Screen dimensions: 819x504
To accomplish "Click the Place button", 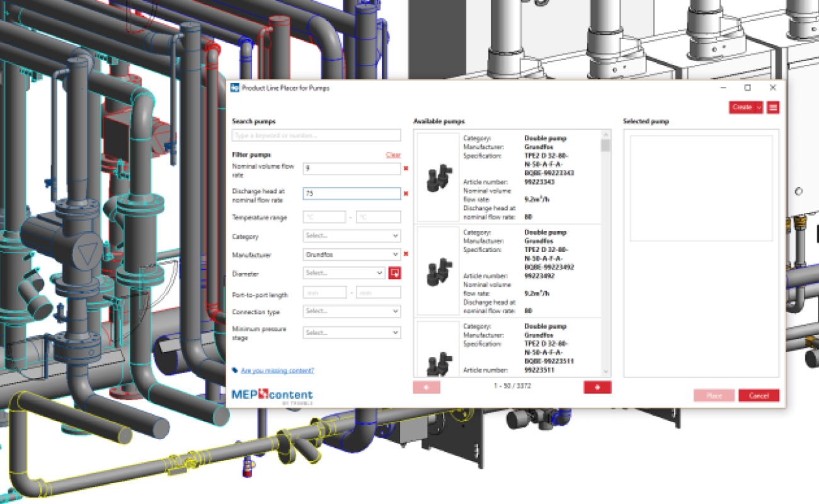I will coord(714,396).
